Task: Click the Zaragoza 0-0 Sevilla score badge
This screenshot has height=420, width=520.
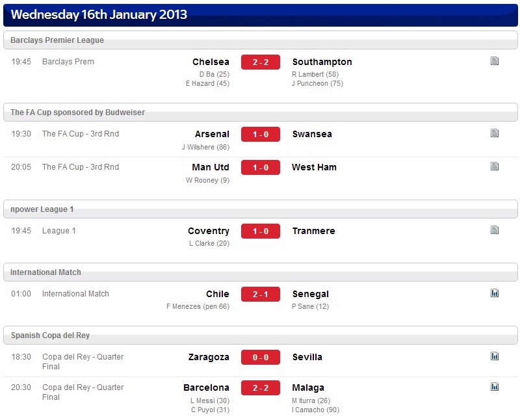Action: point(261,358)
